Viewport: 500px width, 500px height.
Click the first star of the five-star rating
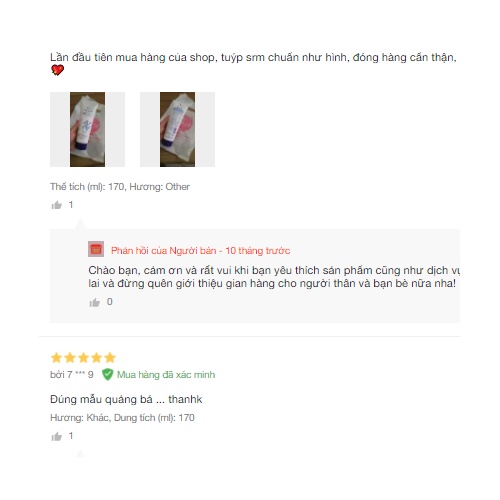click(56, 358)
